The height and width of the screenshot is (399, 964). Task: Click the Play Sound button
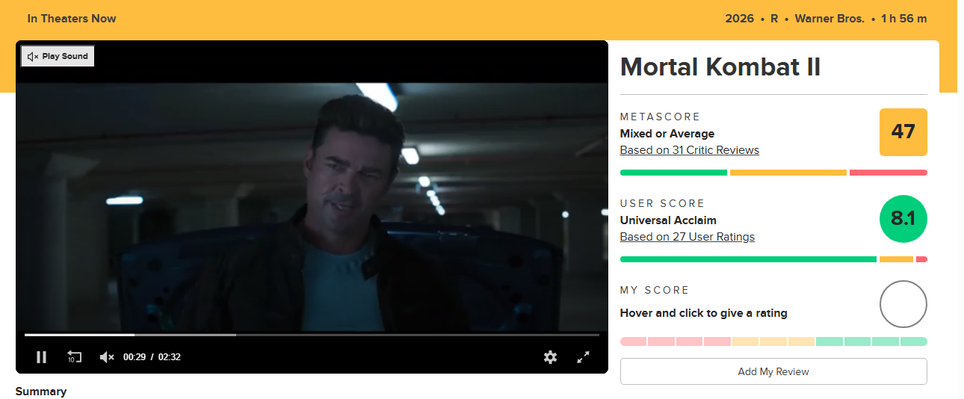click(x=58, y=56)
